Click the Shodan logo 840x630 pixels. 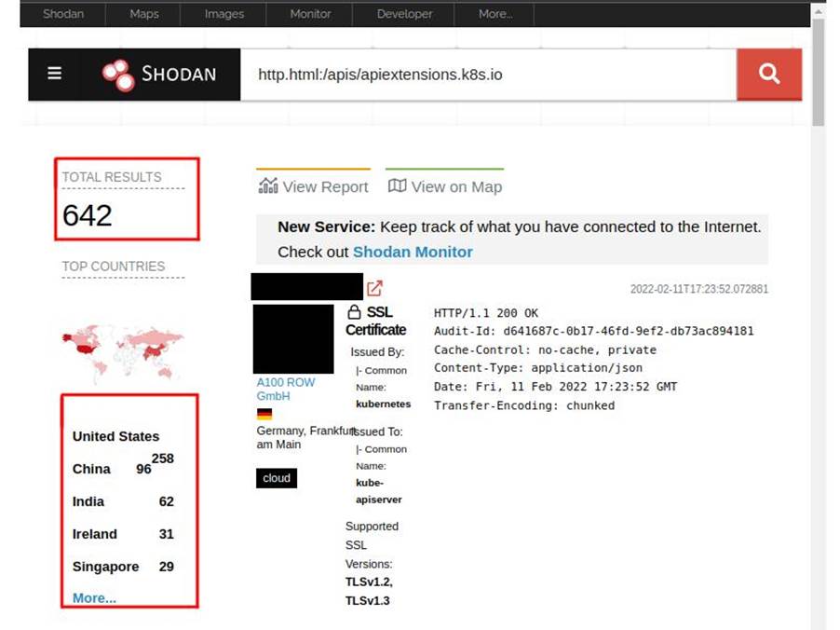(x=159, y=75)
